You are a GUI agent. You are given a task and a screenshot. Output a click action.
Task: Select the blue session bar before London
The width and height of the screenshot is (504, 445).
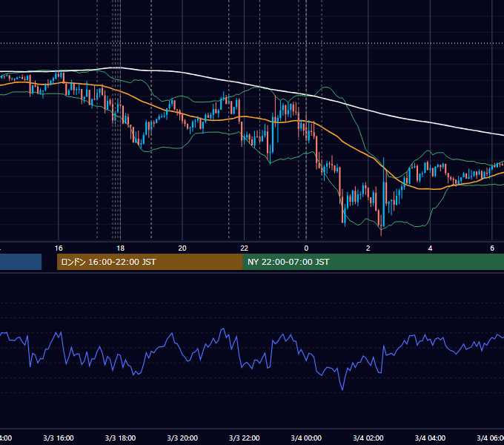point(21,262)
